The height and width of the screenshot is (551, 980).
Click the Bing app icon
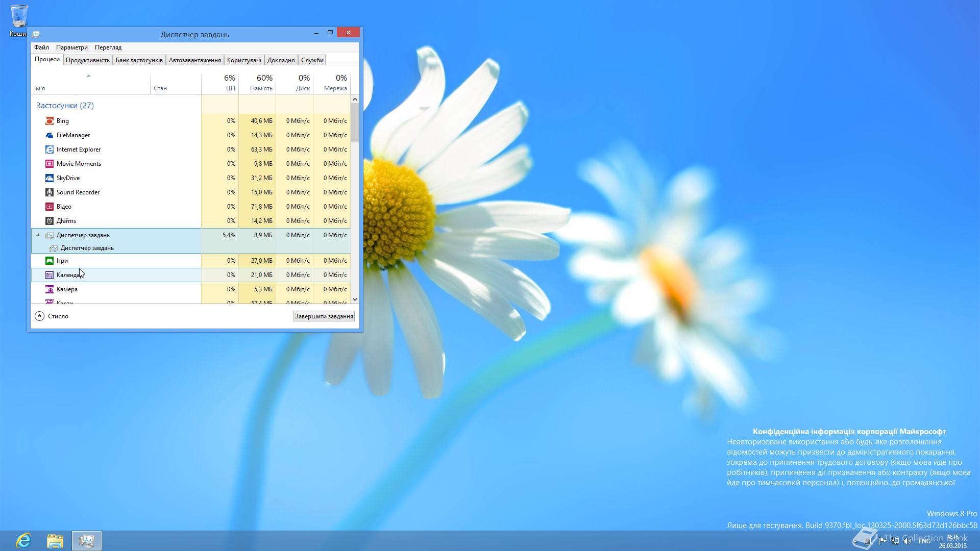point(50,121)
